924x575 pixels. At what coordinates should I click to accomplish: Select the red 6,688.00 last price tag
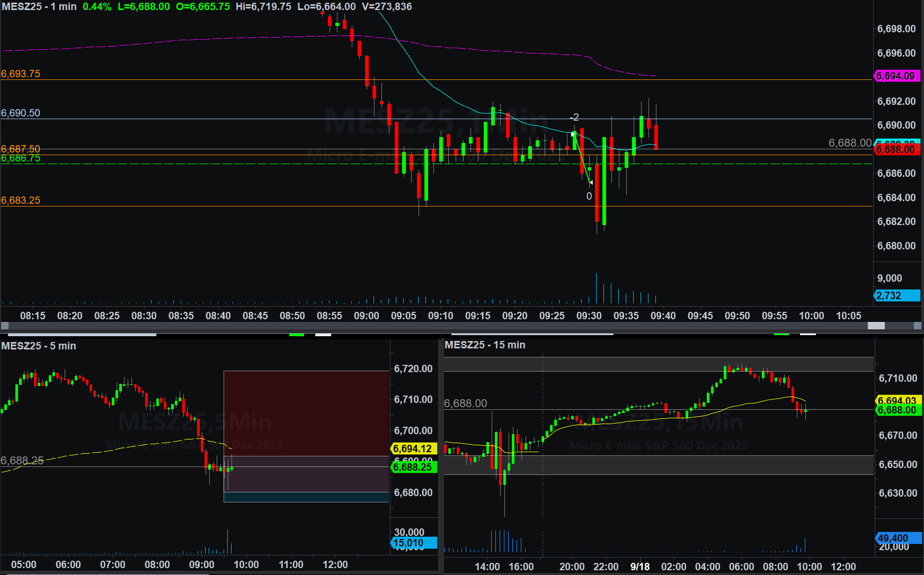pos(896,150)
